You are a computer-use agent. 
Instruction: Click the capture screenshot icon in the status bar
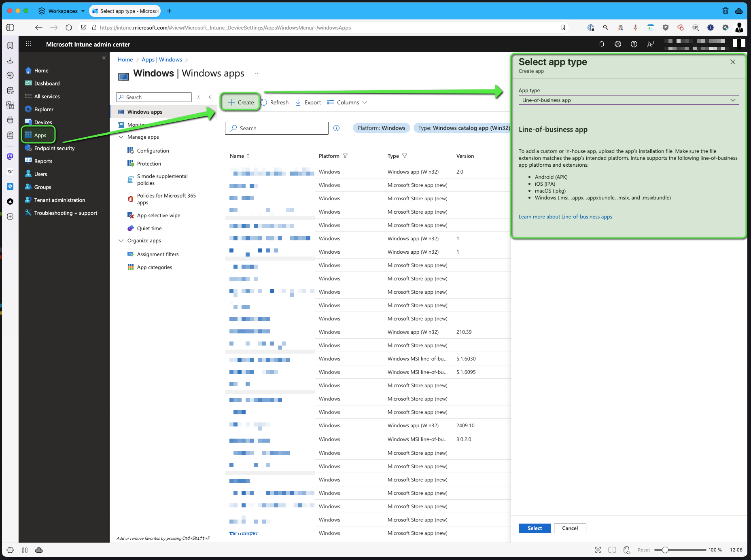click(x=598, y=550)
